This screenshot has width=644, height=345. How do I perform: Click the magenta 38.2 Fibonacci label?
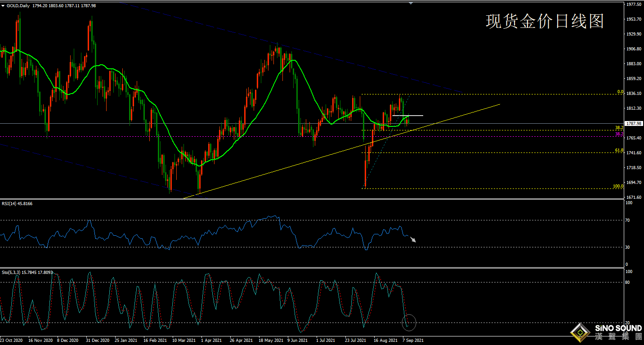pyautogui.click(x=619, y=134)
